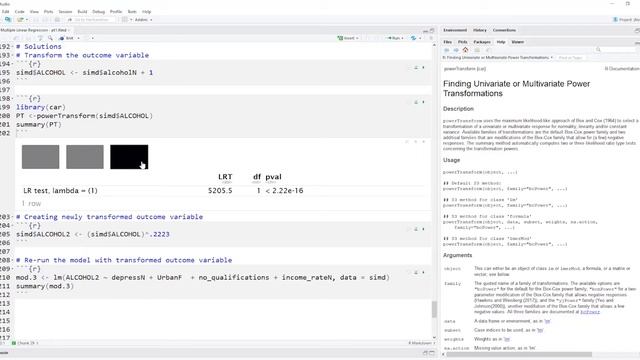Open the bcnPower link in help text
640x360 pixels.
coord(590,312)
